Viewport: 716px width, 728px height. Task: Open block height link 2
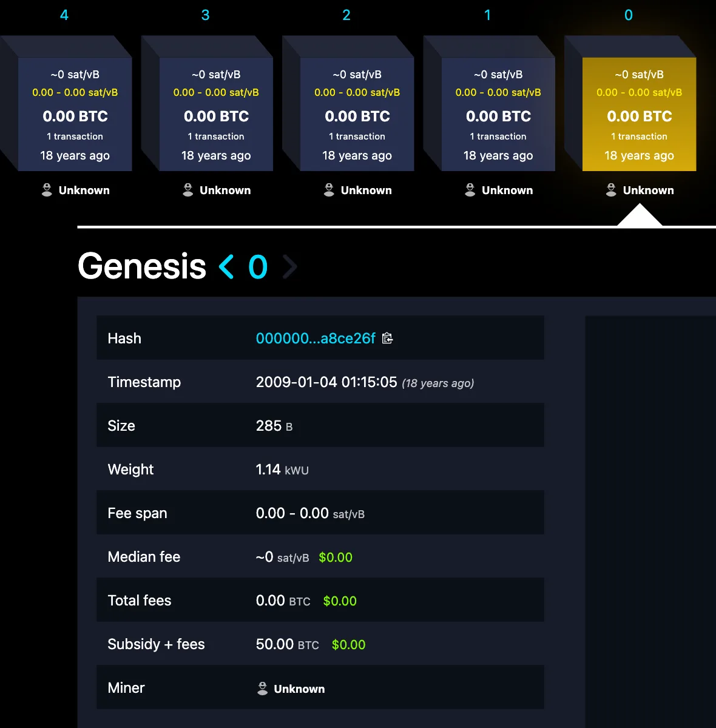(x=346, y=15)
